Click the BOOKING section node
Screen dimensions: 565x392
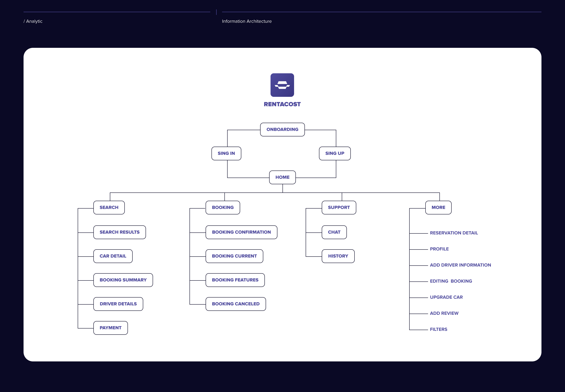point(223,207)
